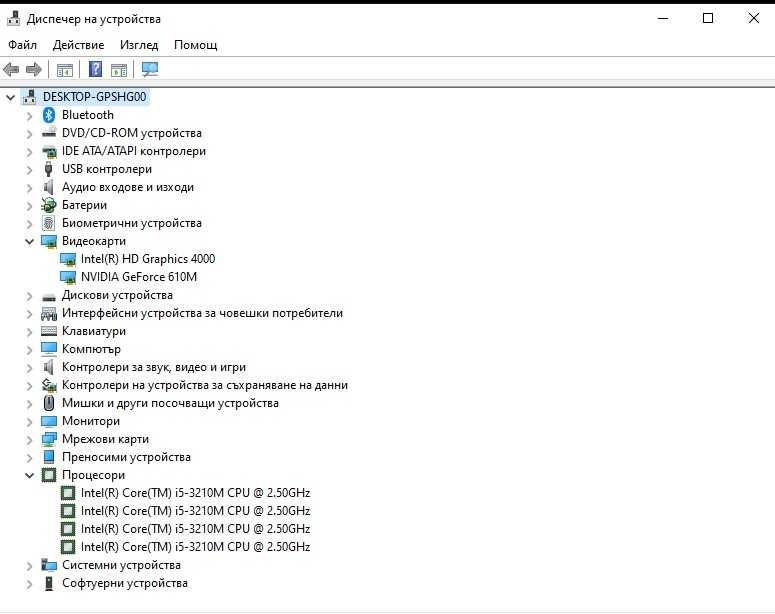This screenshot has width=775, height=614.
Task: Collapse the Процесори category
Action: pos(30,475)
